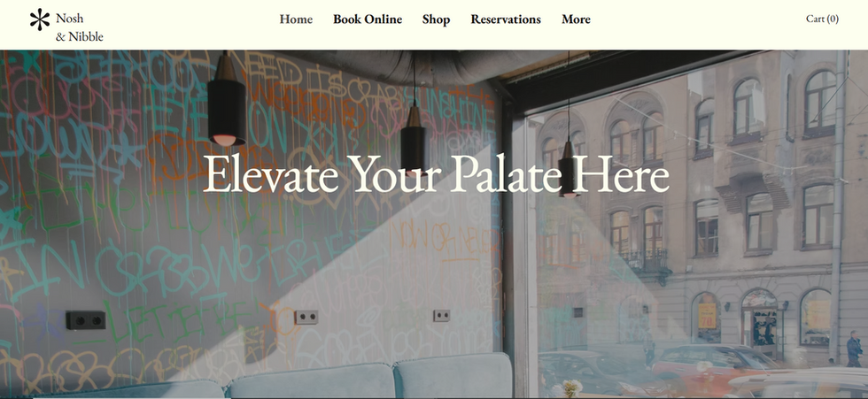Click the black wall outlet in photo
The width and height of the screenshot is (868, 399).
tap(86, 320)
